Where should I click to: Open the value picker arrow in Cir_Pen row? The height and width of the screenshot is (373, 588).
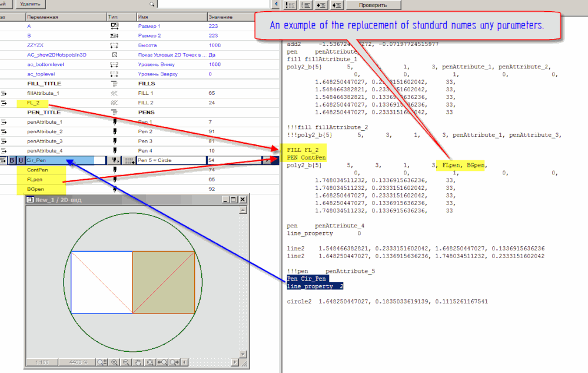pyautogui.click(x=267, y=160)
